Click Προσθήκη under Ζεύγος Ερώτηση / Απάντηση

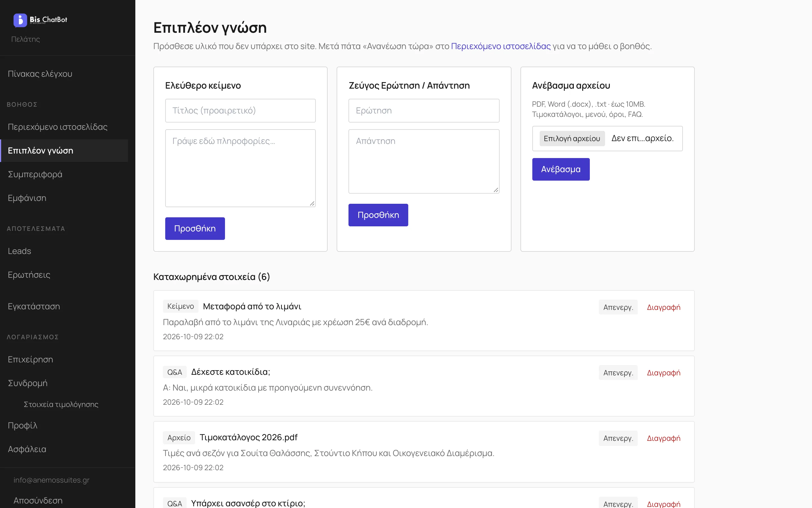point(378,215)
